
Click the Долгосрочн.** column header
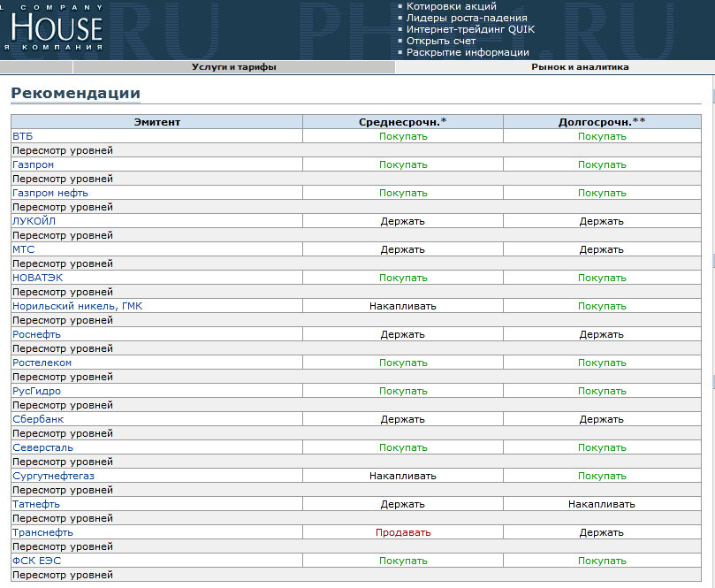tap(602, 122)
